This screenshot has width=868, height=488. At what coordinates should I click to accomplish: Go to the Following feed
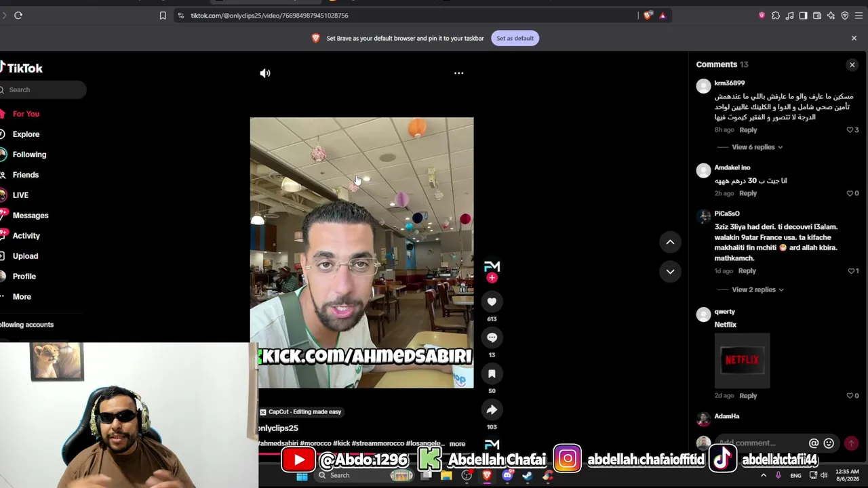point(29,155)
